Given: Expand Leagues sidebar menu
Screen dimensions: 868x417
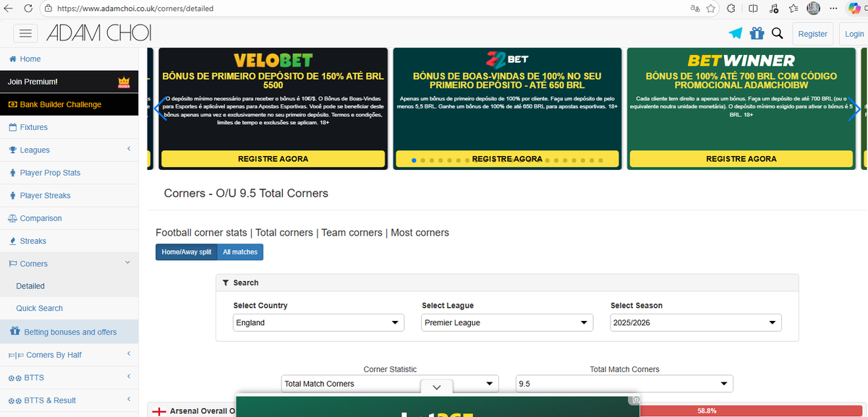Looking at the screenshot, I should (x=69, y=150).
